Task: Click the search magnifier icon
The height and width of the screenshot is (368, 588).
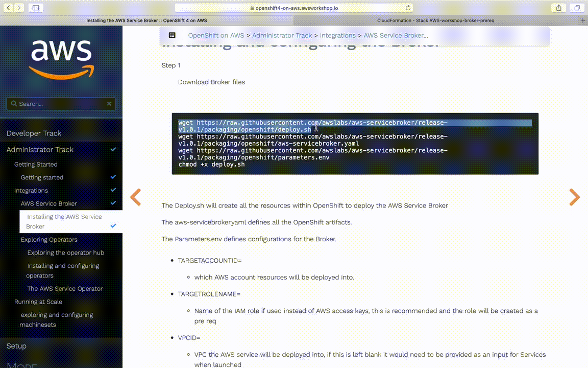Action: click(14, 104)
